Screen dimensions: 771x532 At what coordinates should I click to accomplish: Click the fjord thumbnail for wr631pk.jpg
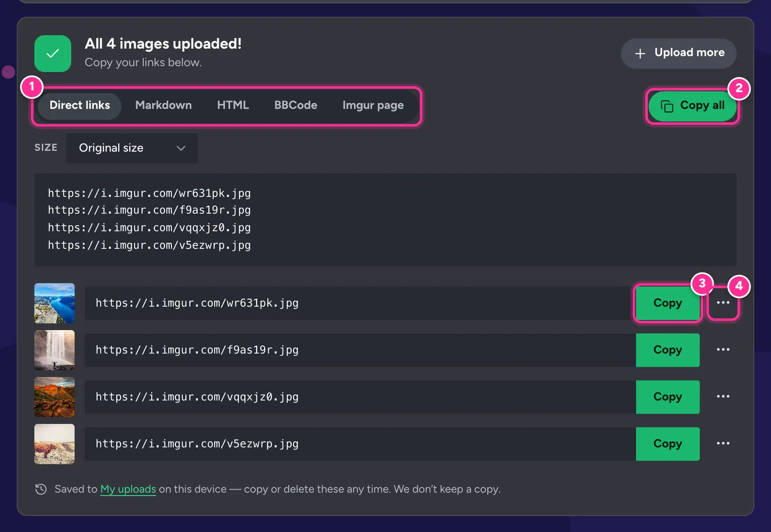pos(54,303)
